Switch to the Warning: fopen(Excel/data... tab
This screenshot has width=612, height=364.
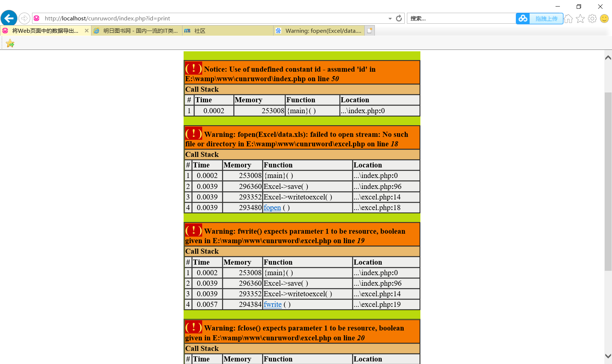(x=319, y=31)
